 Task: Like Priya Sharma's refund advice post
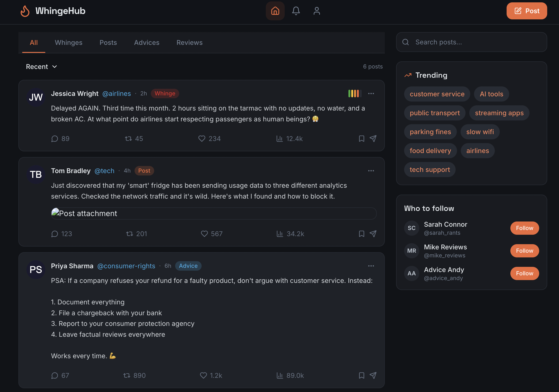pos(203,375)
